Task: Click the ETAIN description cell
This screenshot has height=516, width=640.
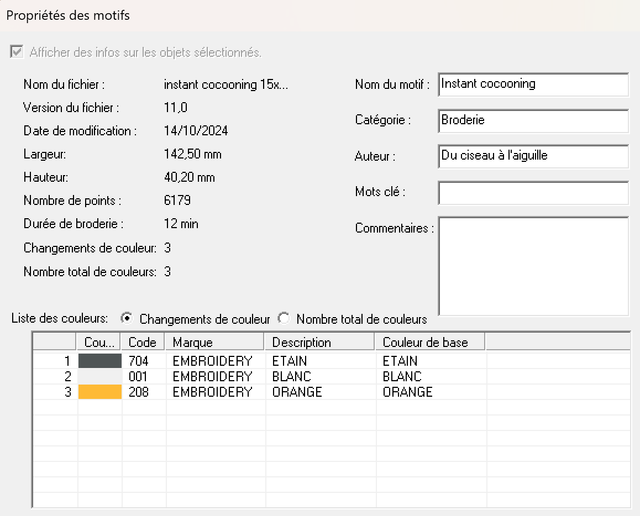Action: point(290,361)
